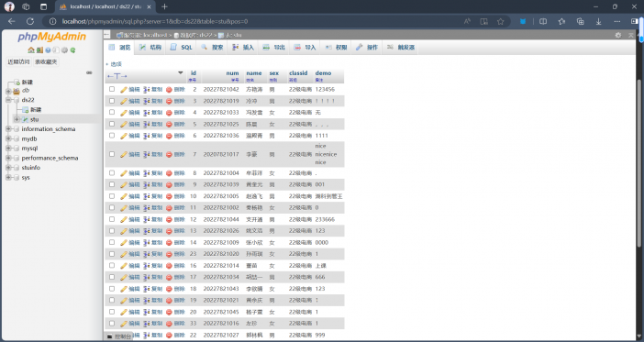Viewport: 644px width, 342px height.
Task: Open the page-related settings gear at top right
Action: pos(618,36)
